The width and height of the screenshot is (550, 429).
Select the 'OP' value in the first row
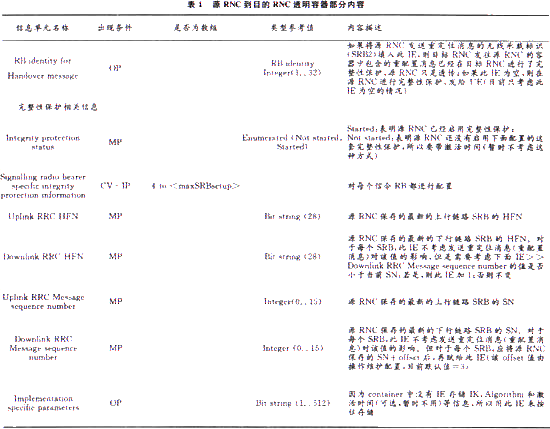[115, 68]
